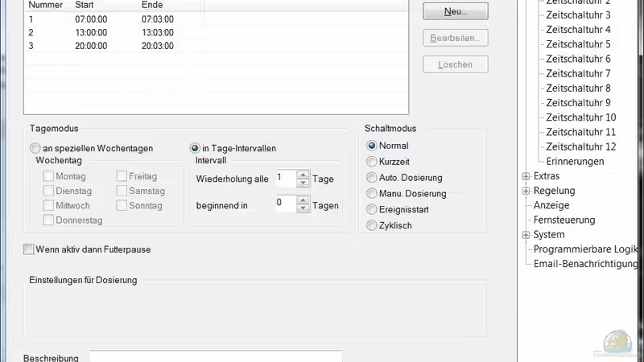The image size is (644, 362).
Task: Go to Email-Benachrichtigung settings
Action: pos(585,264)
